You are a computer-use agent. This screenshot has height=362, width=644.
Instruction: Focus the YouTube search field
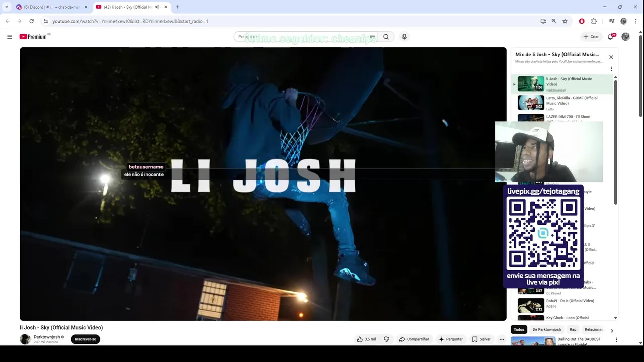click(x=307, y=37)
